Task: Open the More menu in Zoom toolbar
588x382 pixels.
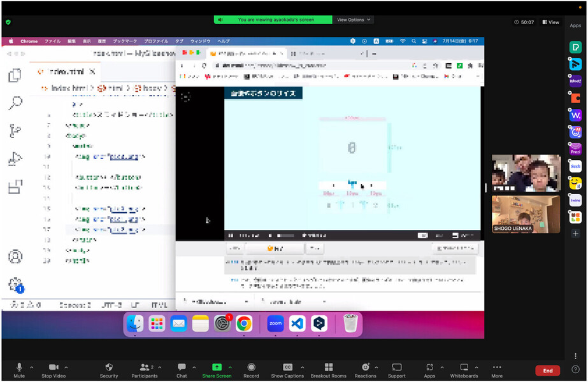Action: tap(497, 367)
